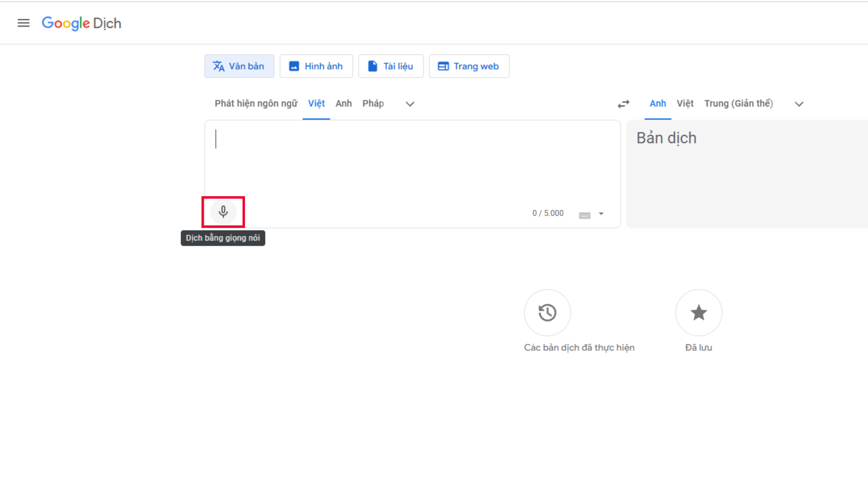Image resolution: width=868 pixels, height=488 pixels.
Task: Choose Trung (Giản thể) target language
Action: [739, 103]
